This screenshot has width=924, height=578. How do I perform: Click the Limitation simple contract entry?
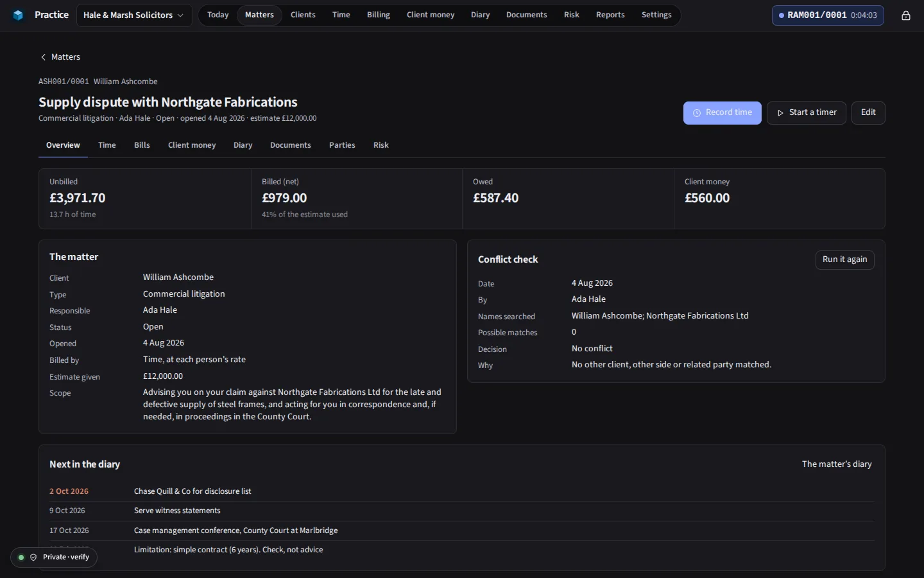click(x=228, y=550)
